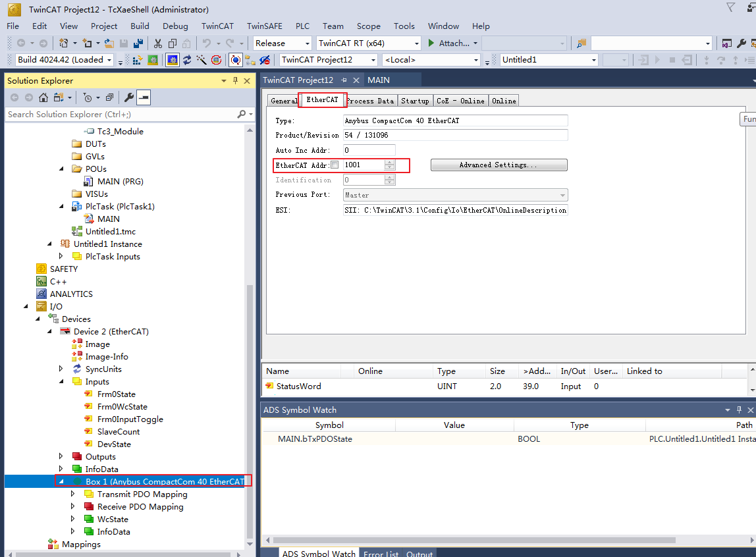756x557 pixels.
Task: Click the Properties wrench in Solution Explorer
Action: (x=128, y=97)
